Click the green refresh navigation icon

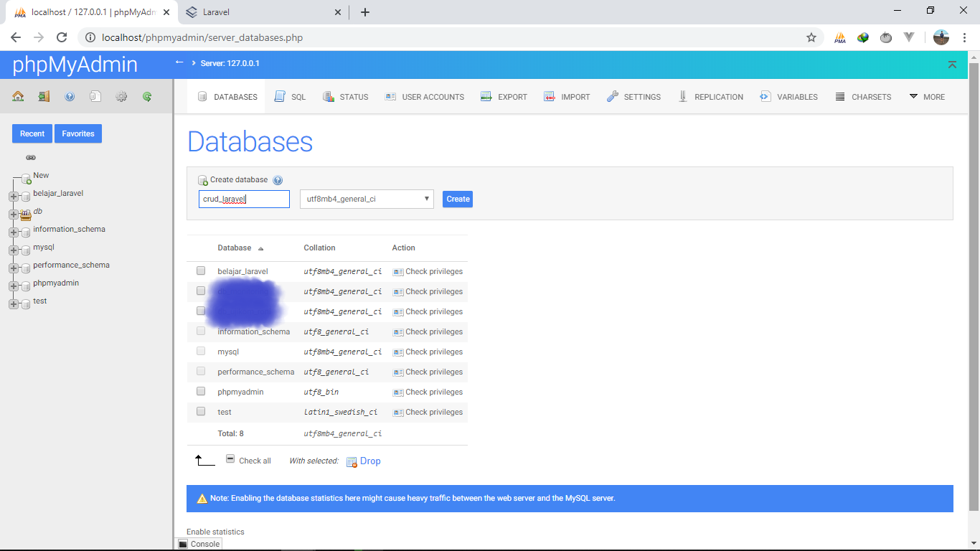(147, 95)
